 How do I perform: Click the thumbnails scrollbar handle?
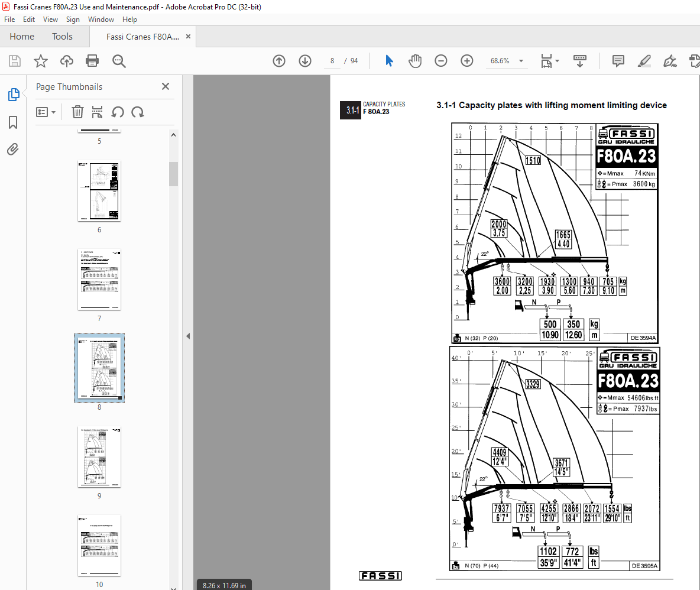click(x=174, y=174)
